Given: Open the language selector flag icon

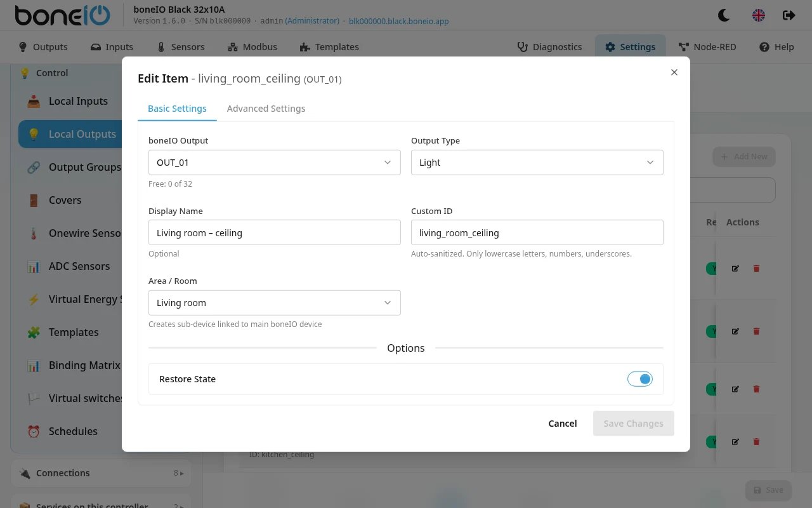Looking at the screenshot, I should [x=759, y=15].
